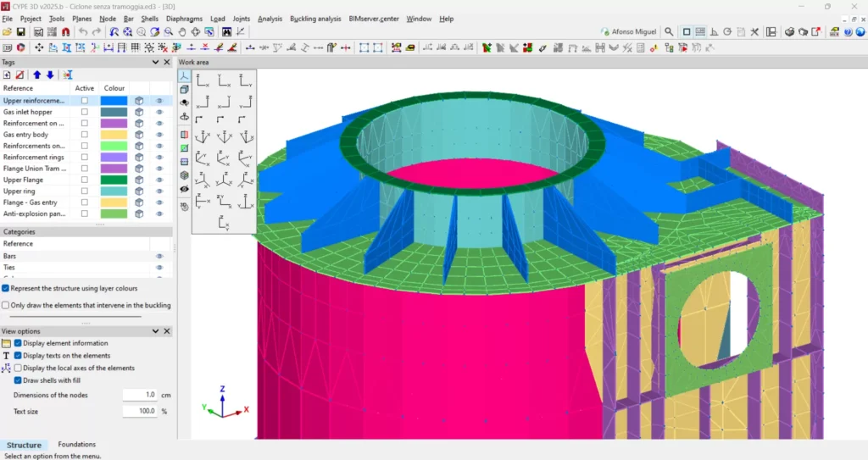Select the pan hand tool

tap(181, 32)
